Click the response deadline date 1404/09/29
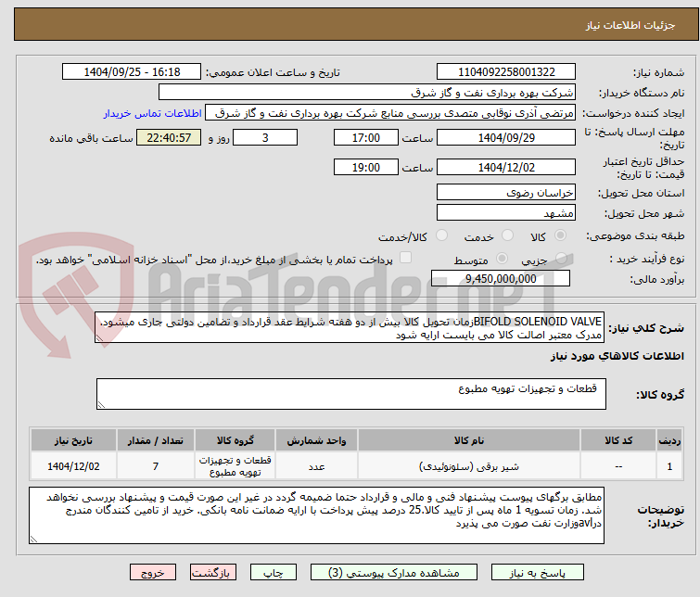Viewport: 700px width, 597px height. [x=506, y=137]
